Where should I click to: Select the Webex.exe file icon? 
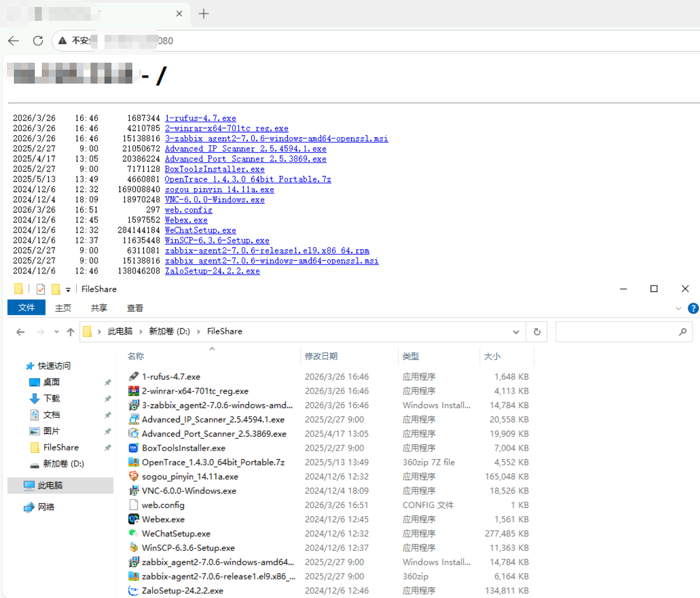coord(133,519)
